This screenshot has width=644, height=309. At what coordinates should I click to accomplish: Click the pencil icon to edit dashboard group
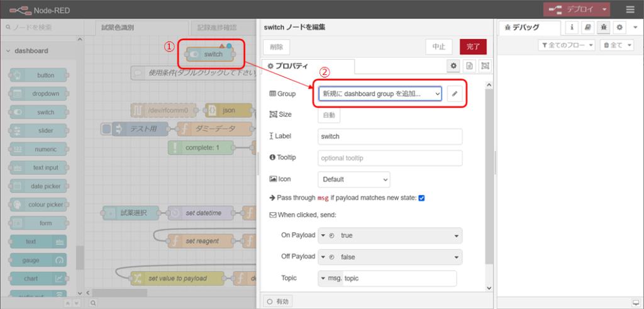pyautogui.click(x=454, y=93)
